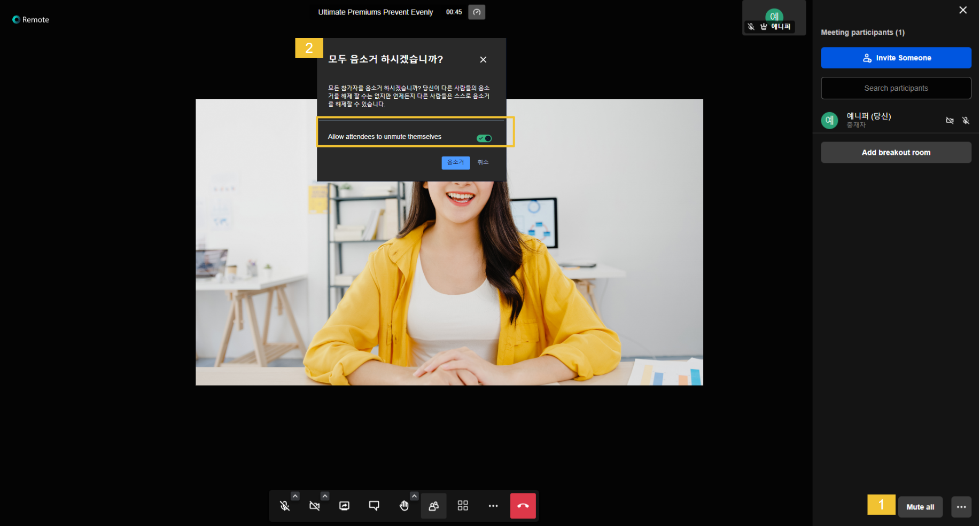
Task: Open more options in the bottom toolbar
Action: [493, 506]
